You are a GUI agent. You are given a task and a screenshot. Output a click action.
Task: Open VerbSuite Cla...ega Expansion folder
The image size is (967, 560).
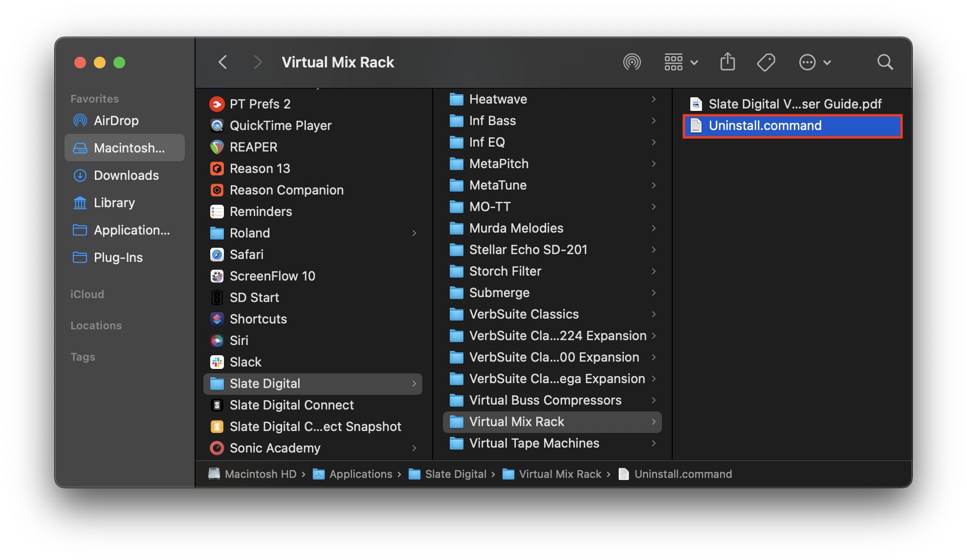pos(552,379)
